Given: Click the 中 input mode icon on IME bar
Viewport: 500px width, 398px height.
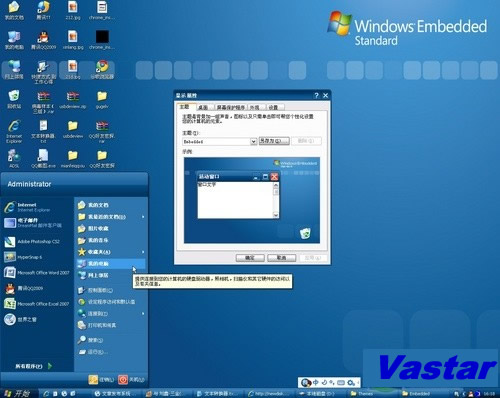Looking at the screenshot, I should (x=315, y=382).
